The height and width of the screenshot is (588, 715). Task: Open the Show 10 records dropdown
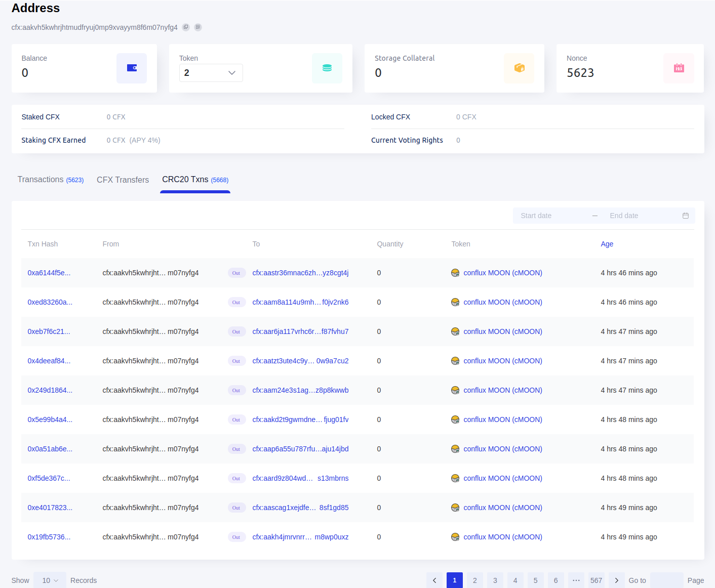click(x=50, y=580)
